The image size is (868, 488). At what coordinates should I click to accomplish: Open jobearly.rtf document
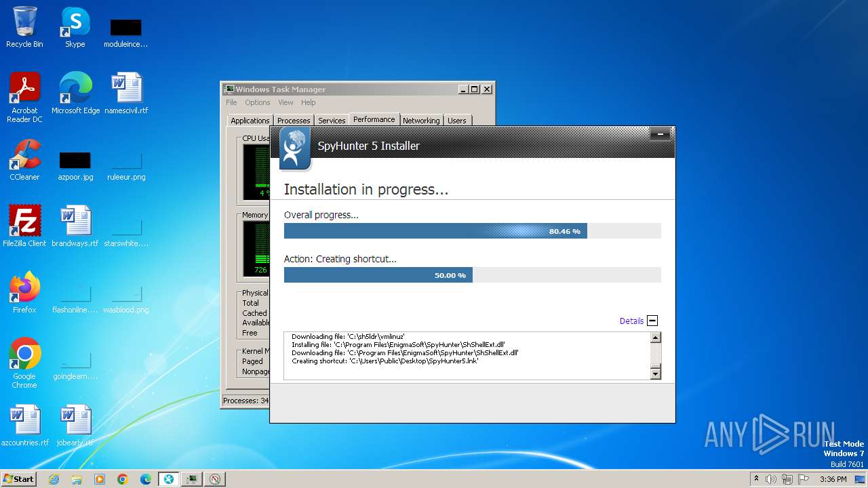[75, 426]
